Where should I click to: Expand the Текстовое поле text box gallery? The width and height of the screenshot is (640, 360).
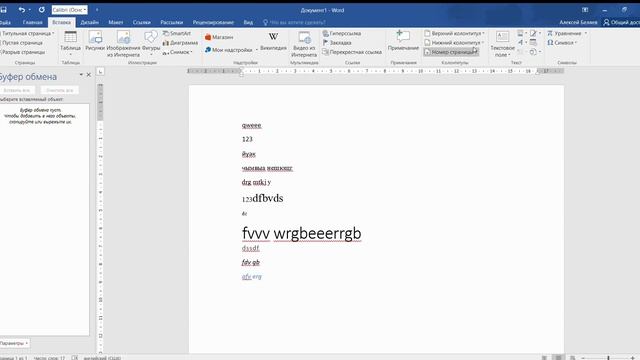tap(502, 44)
